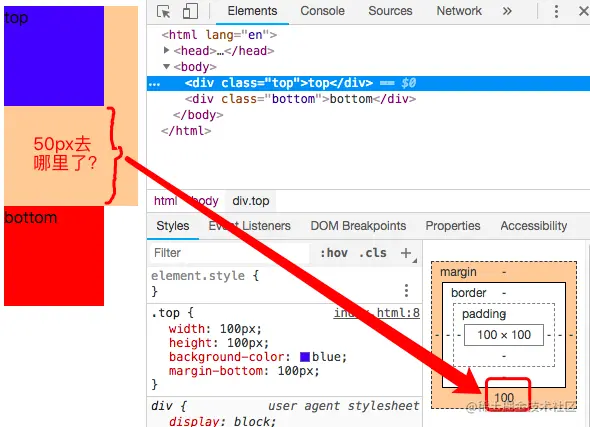Open the Event Listeners tab
Image resolution: width=590 pixels, height=427 pixels.
coord(249,226)
